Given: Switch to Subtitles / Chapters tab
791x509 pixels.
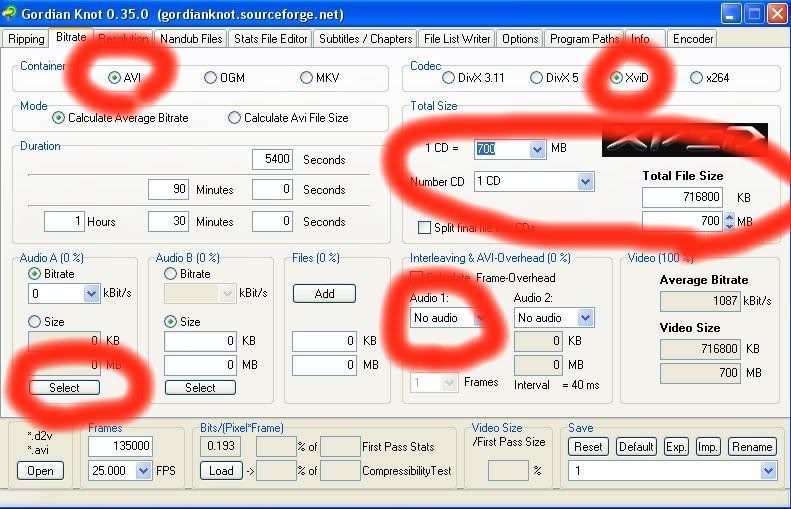Looking at the screenshot, I should pyautogui.click(x=365, y=39).
